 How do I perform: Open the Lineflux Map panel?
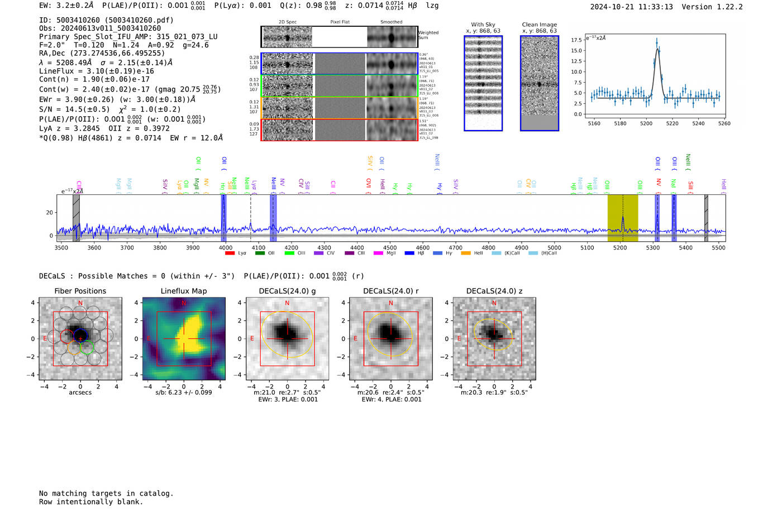point(184,339)
